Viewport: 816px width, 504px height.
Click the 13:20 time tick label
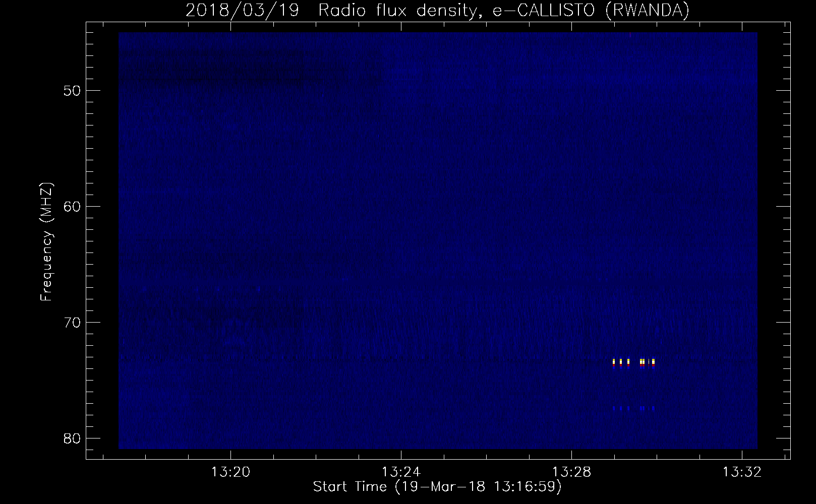click(231, 472)
